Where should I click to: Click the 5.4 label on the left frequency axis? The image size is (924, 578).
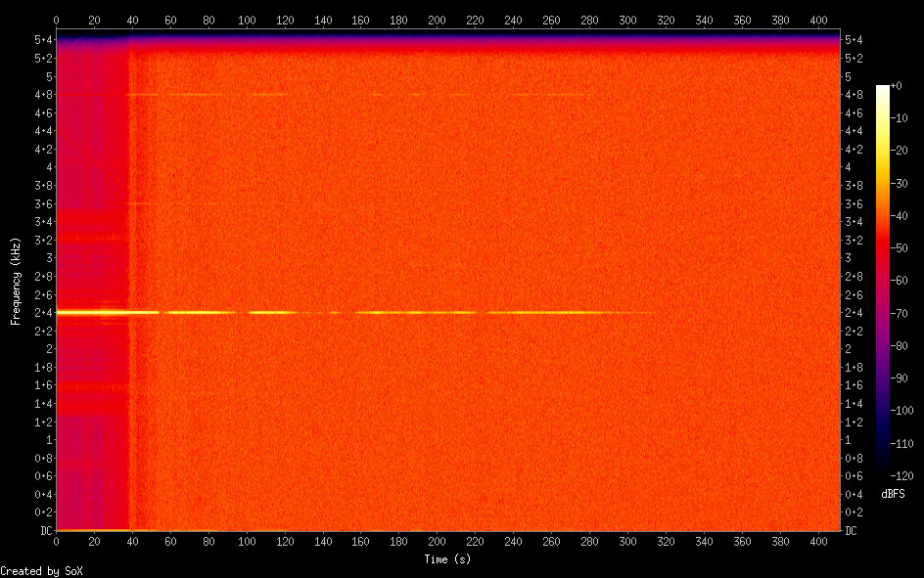point(43,39)
